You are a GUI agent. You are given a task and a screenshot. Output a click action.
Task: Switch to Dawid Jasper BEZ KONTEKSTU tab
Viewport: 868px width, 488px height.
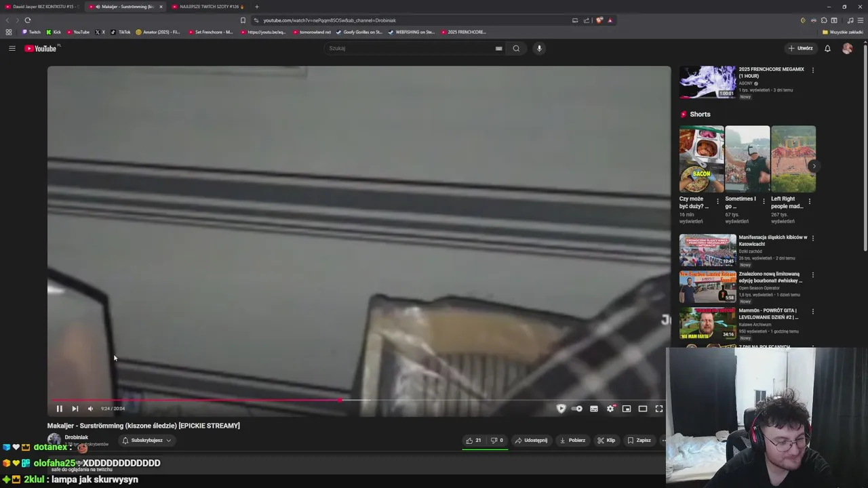click(42, 7)
